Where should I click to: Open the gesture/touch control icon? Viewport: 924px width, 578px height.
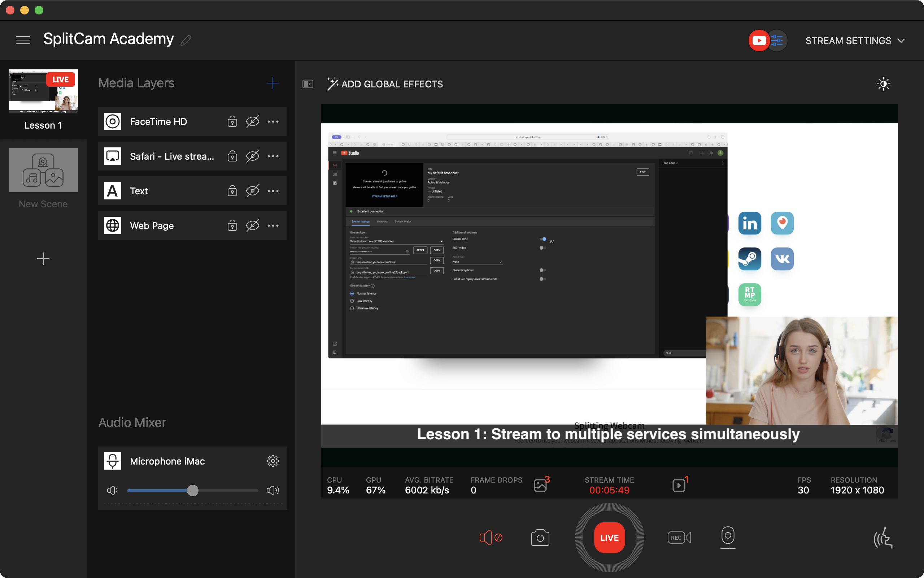coord(883,538)
